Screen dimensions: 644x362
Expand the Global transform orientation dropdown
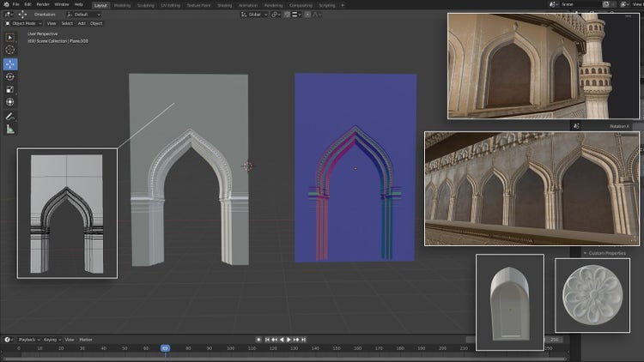click(255, 15)
